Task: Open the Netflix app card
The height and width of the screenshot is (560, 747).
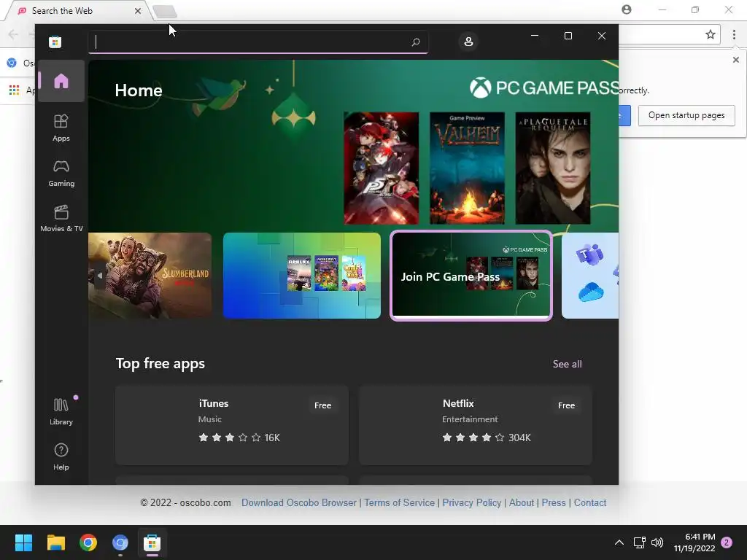Action: [476, 425]
